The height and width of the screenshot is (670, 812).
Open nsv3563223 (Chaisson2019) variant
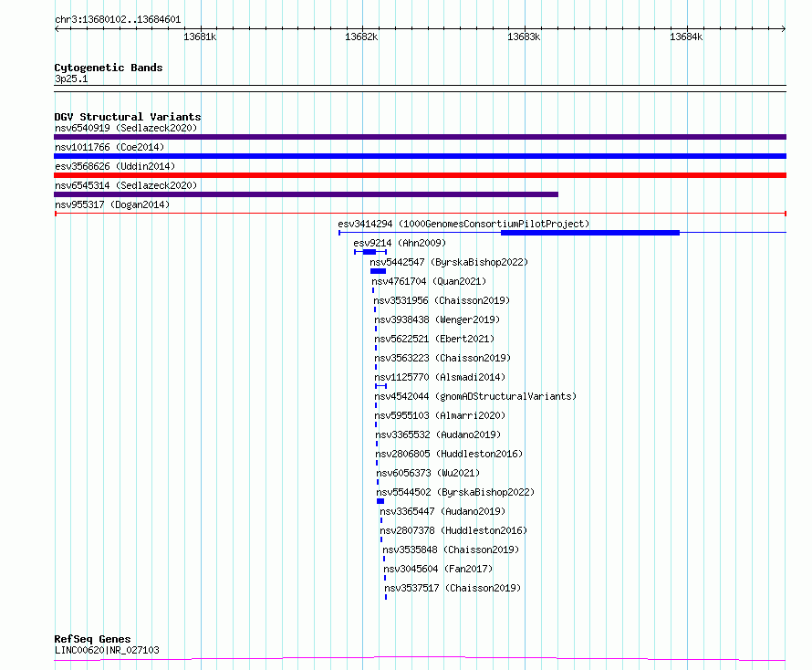(442, 358)
